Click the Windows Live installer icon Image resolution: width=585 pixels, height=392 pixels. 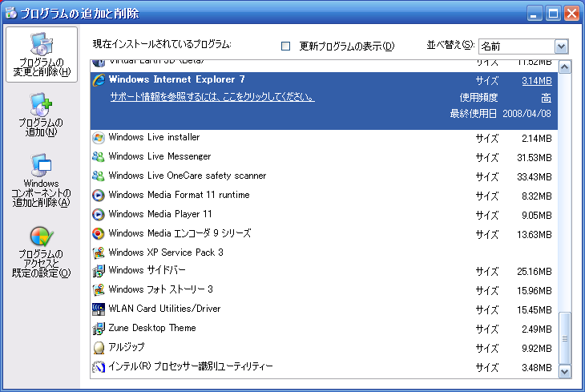tap(99, 138)
